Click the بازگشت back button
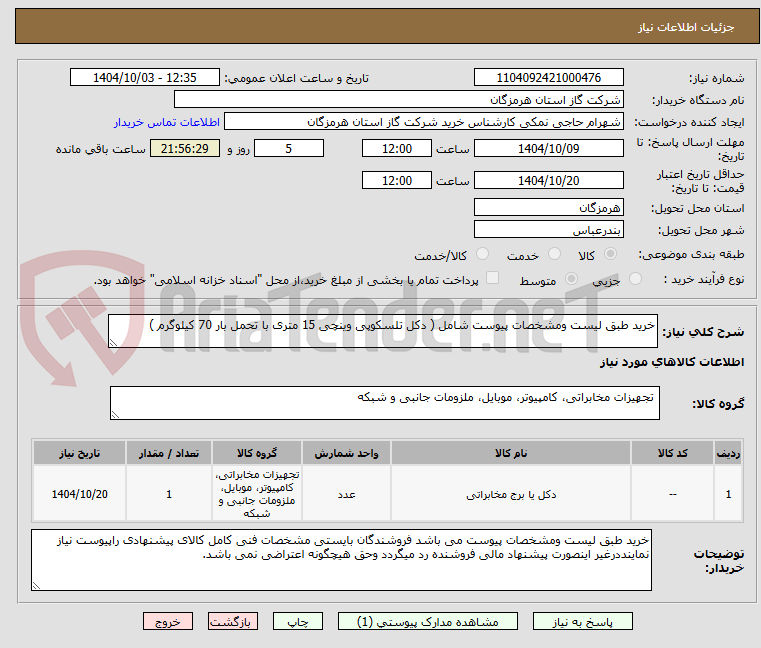Viewport: 761px width, 648px height. click(x=232, y=621)
